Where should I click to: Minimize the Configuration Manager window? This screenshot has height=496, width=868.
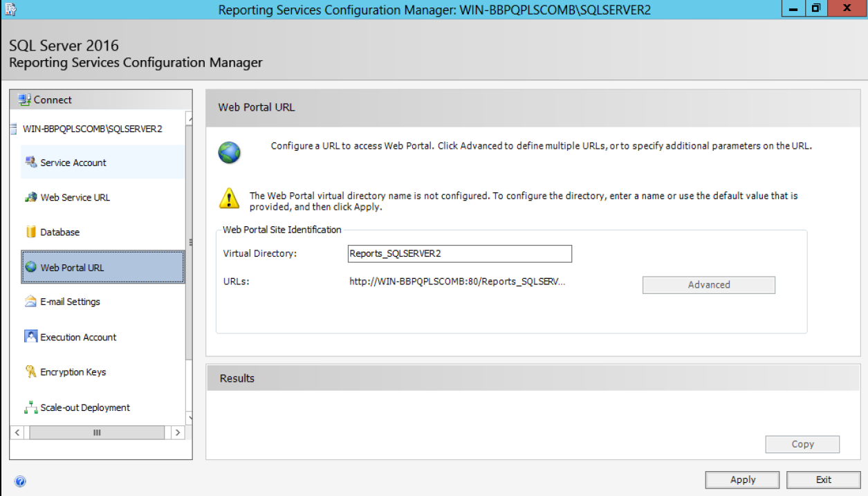click(793, 8)
